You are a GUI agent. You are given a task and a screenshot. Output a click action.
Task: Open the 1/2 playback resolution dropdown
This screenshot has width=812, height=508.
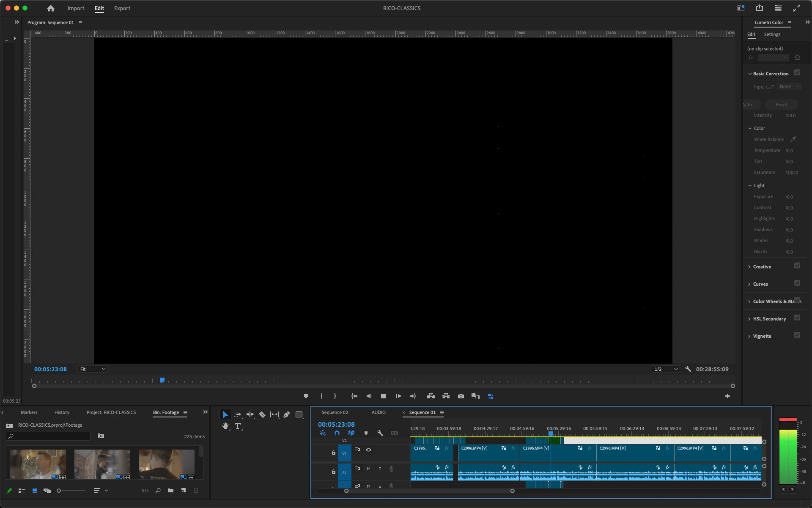(x=666, y=369)
